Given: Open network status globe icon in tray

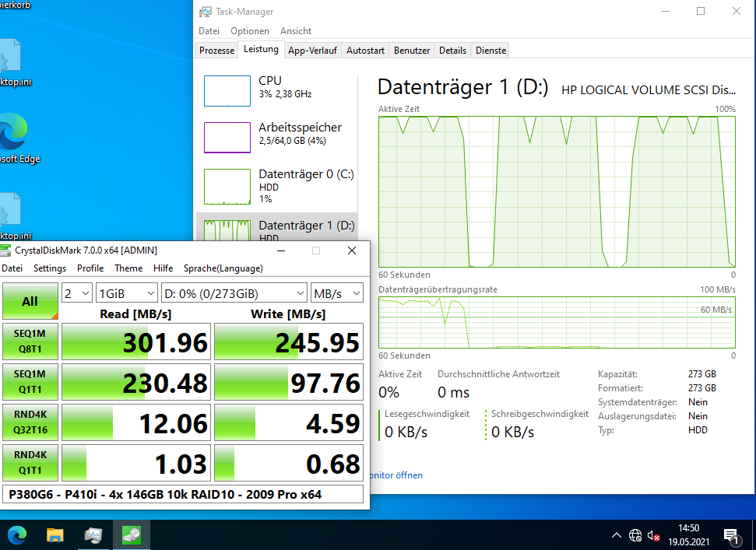Looking at the screenshot, I should coord(635,535).
